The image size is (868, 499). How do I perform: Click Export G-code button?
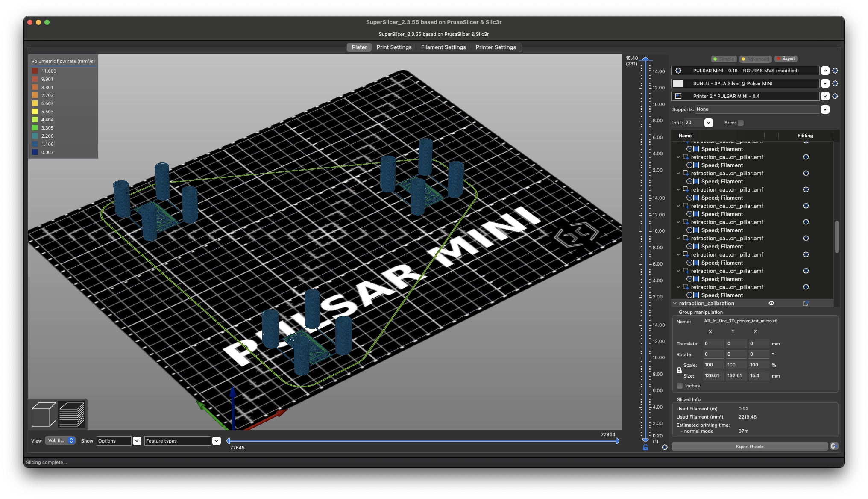click(749, 446)
